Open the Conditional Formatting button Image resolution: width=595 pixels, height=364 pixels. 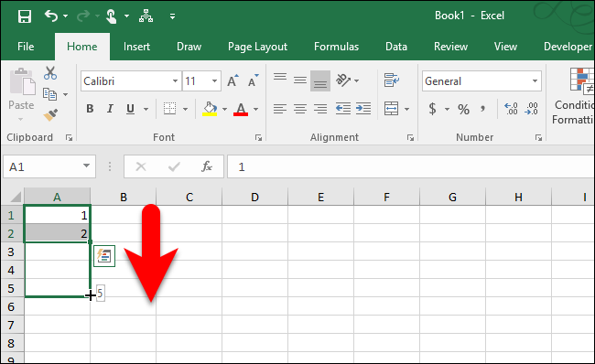pyautogui.click(x=573, y=95)
